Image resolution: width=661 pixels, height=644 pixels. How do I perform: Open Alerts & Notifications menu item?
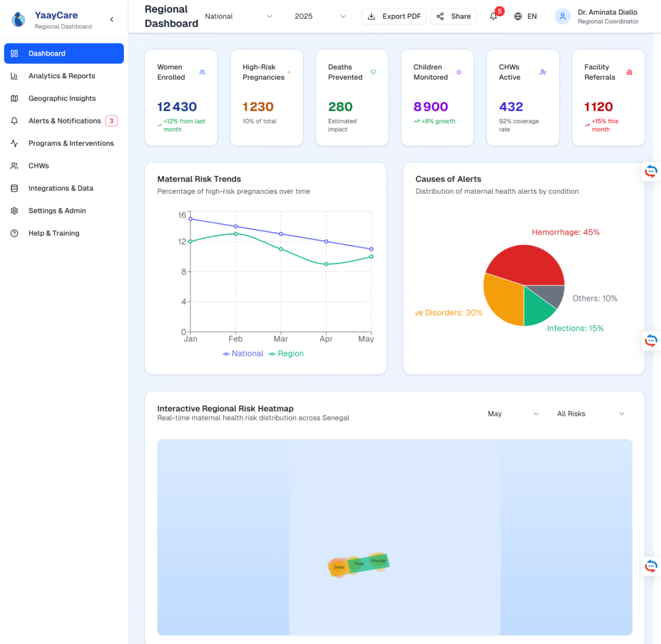pyautogui.click(x=65, y=121)
